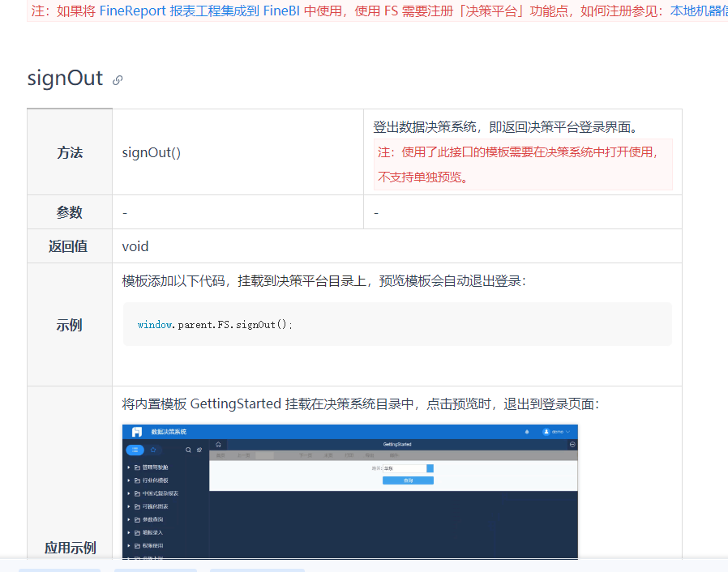Viewport: 728px width, 572px height.
Task: Select the star favorites icon in the sidebar
Action: point(153,450)
